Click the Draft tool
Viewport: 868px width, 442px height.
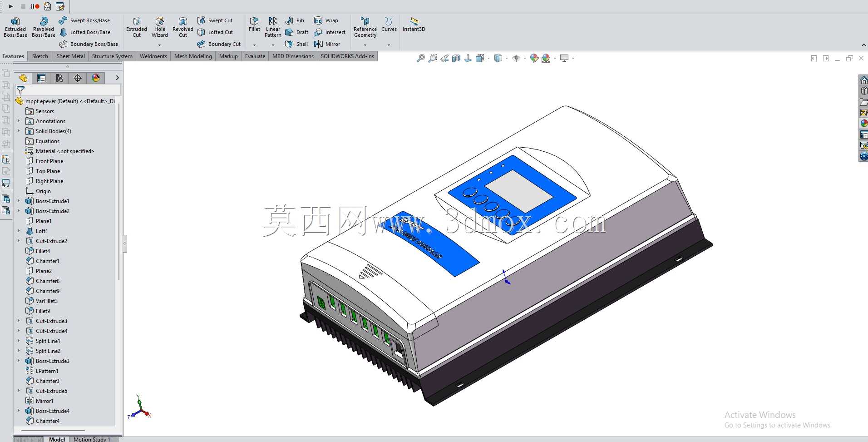[x=297, y=32]
